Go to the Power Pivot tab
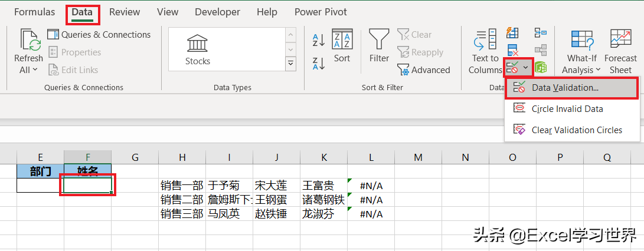Viewport: 644px width, 251px height. tap(321, 12)
